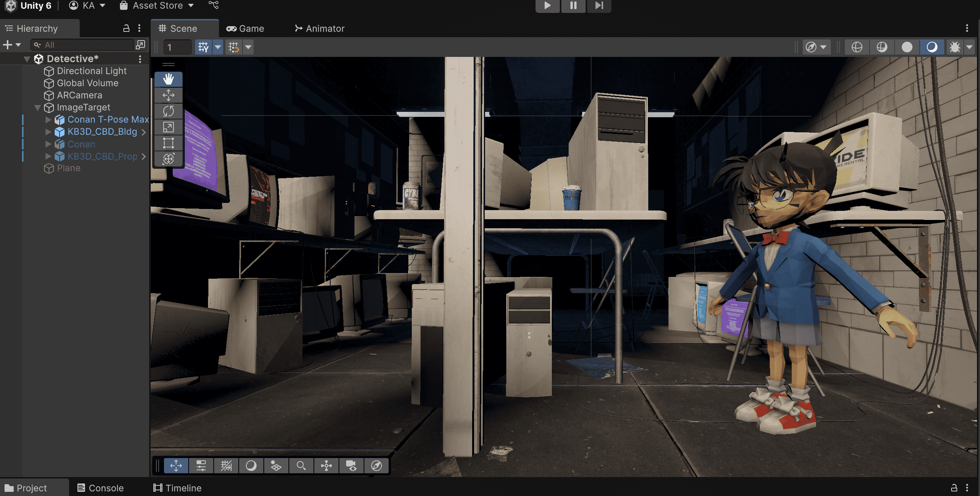Step forward one frame
The height and width of the screenshot is (496, 980).
click(x=599, y=6)
